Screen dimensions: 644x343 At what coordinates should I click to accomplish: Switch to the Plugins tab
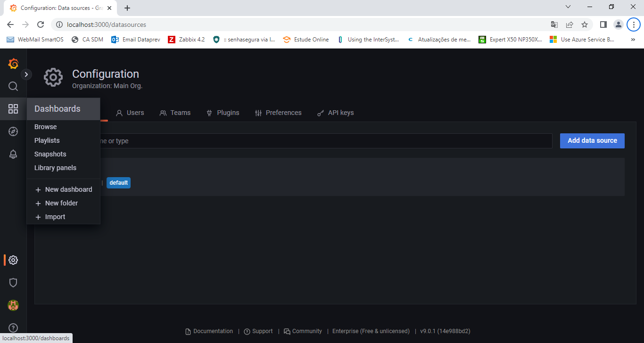(223, 113)
